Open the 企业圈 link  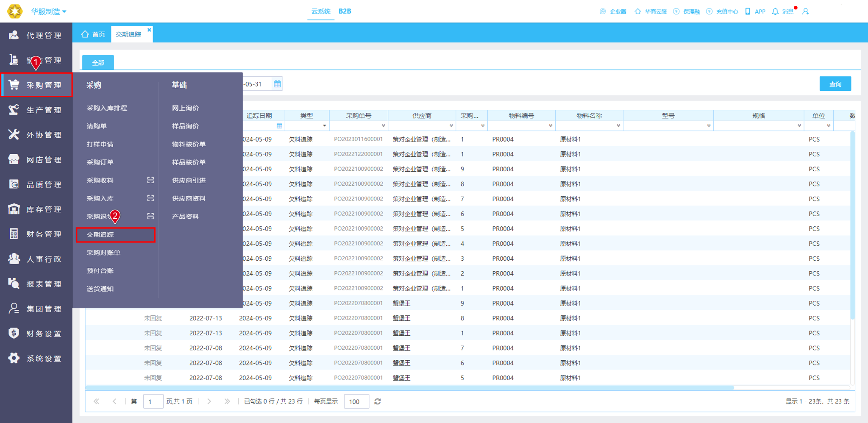pos(613,11)
